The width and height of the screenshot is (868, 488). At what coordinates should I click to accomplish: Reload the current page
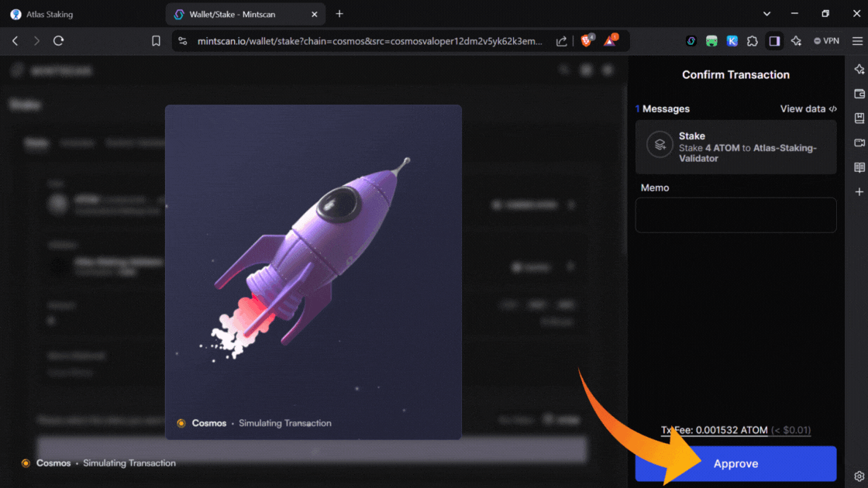click(58, 41)
